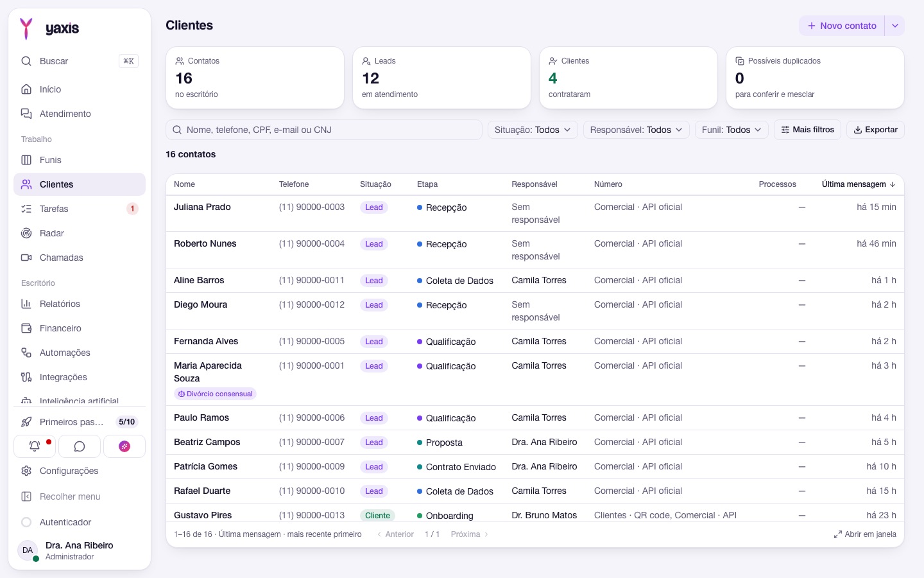
Task: Click the Relatórios bar chart icon
Action: click(26, 304)
